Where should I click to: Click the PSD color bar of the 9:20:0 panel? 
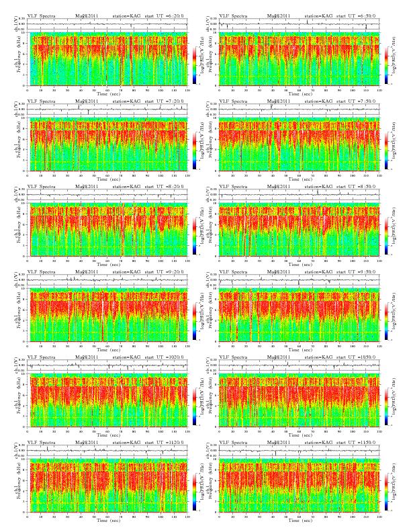194,321
